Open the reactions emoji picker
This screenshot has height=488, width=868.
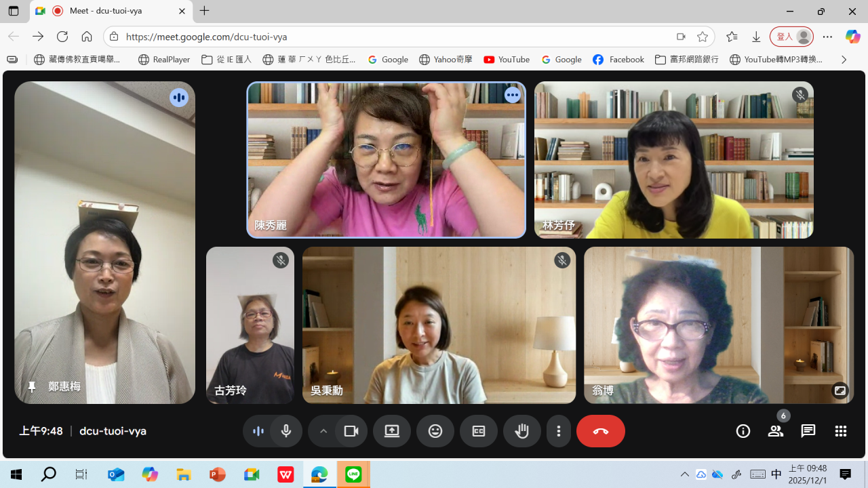point(435,431)
